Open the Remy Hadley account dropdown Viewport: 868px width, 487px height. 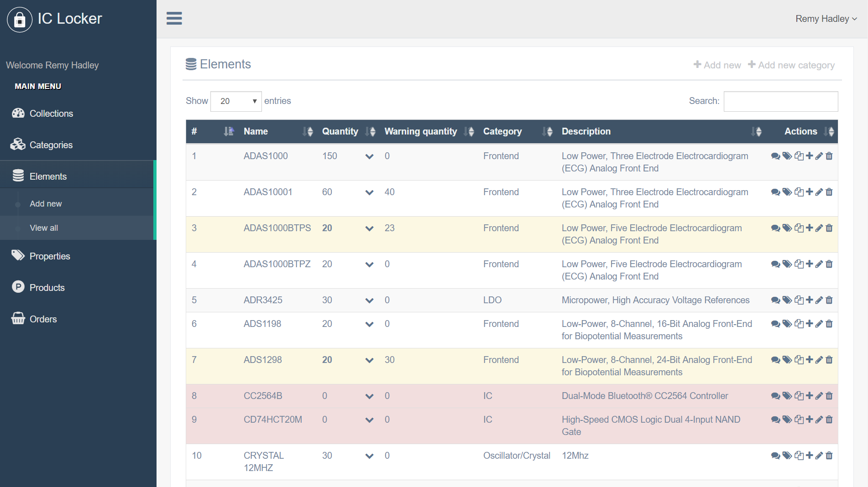826,19
